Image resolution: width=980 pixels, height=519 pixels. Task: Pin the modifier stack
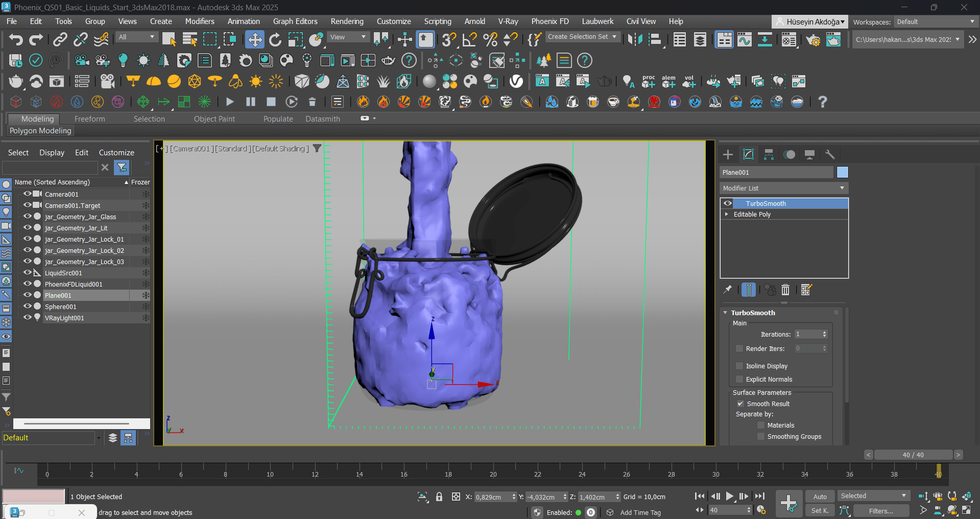click(727, 290)
